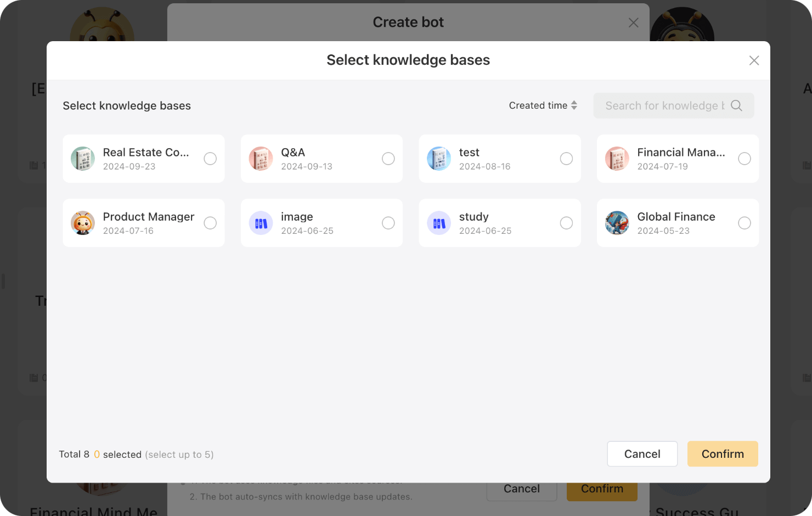The width and height of the screenshot is (812, 516).
Task: Click the Global Finance avatar icon
Action: [617, 223]
